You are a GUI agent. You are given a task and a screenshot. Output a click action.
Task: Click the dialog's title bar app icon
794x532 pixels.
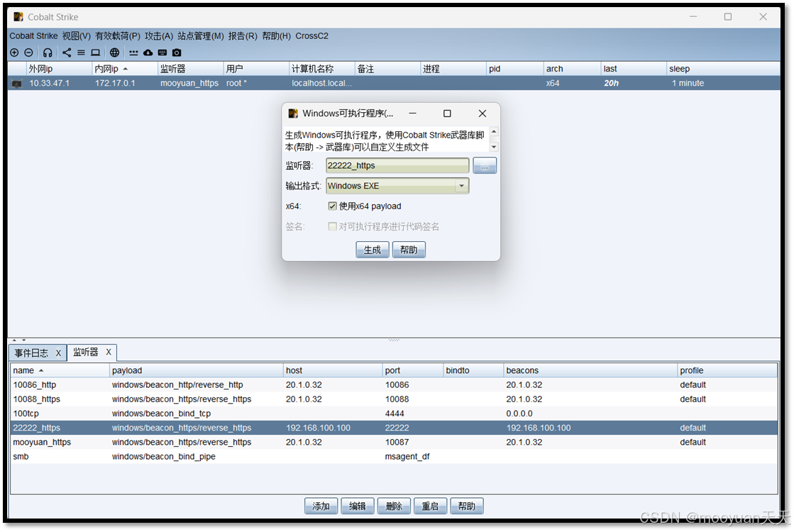[x=293, y=113]
